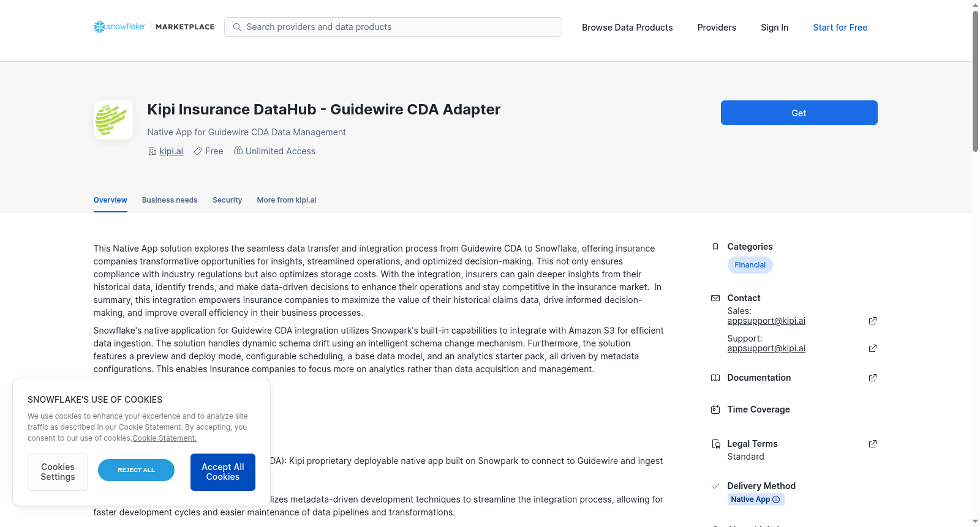Open Documentation external link icon
Image resolution: width=980 pixels, height=527 pixels.
point(873,378)
